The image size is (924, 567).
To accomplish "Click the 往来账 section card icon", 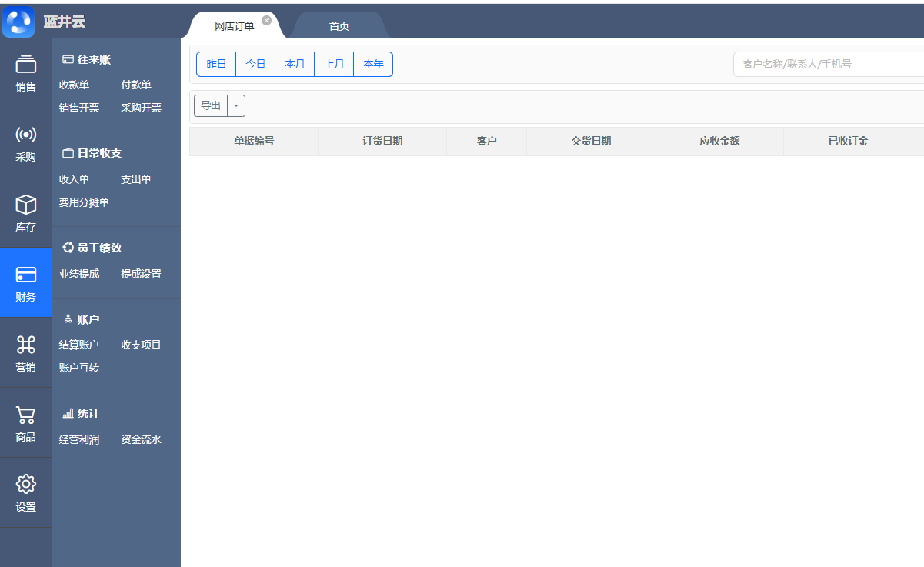I will point(68,59).
